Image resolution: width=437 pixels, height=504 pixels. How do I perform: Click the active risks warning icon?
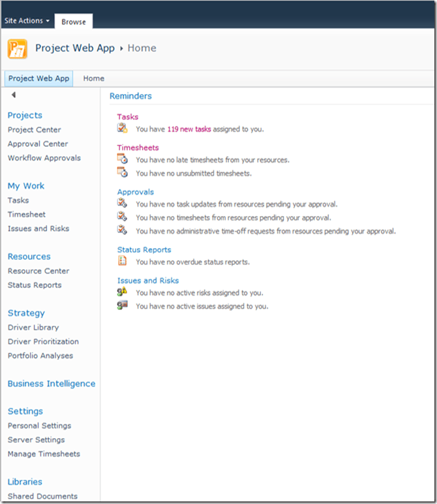click(x=122, y=292)
